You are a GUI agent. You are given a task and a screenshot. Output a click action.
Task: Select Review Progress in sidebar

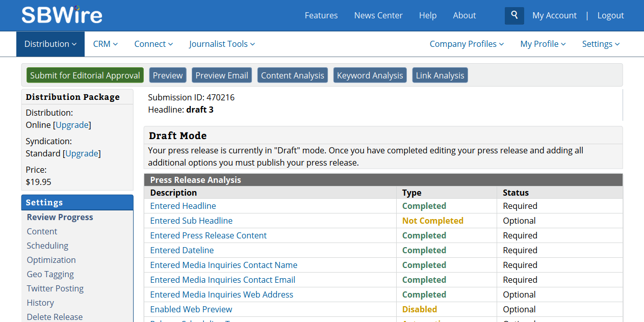tap(60, 217)
